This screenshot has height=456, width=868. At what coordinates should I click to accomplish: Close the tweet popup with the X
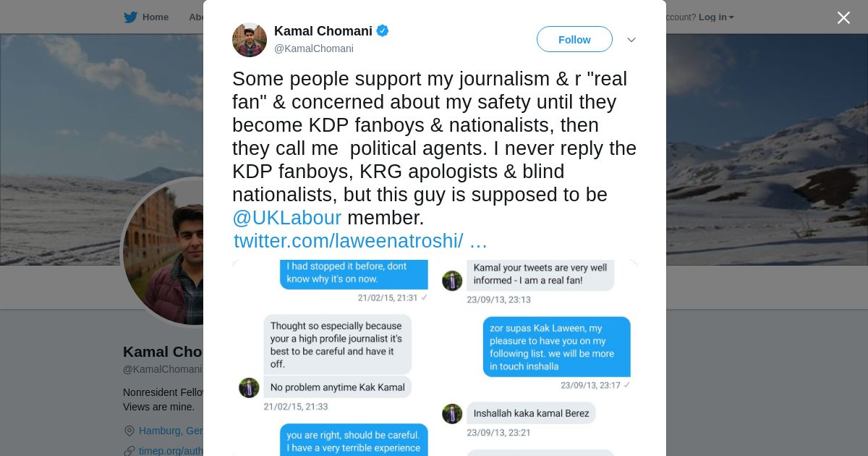point(843,18)
